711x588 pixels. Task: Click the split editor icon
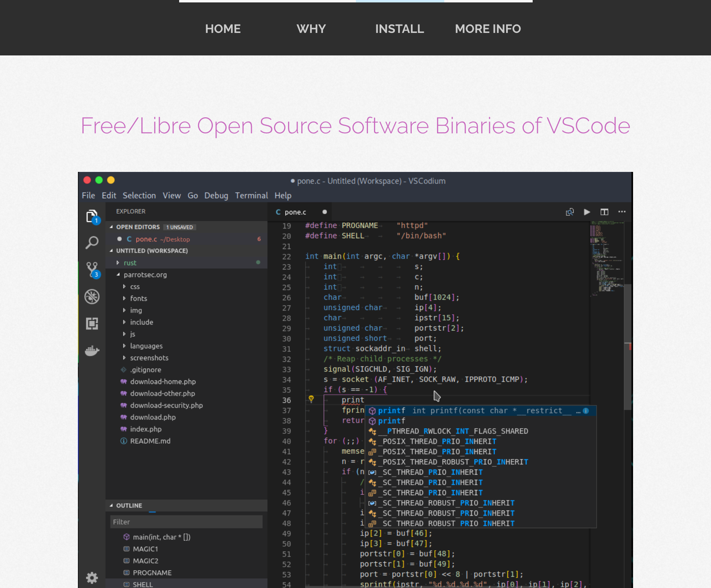click(604, 212)
